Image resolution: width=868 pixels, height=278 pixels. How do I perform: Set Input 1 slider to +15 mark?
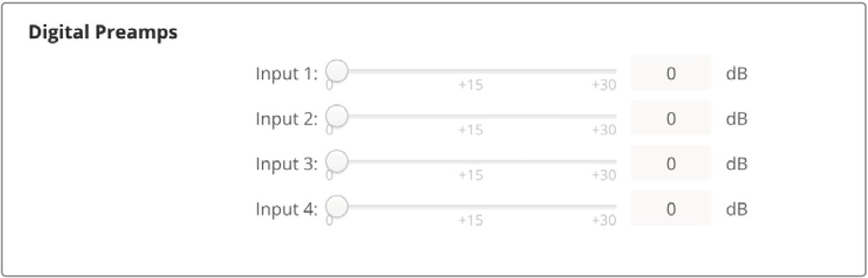tap(471, 71)
